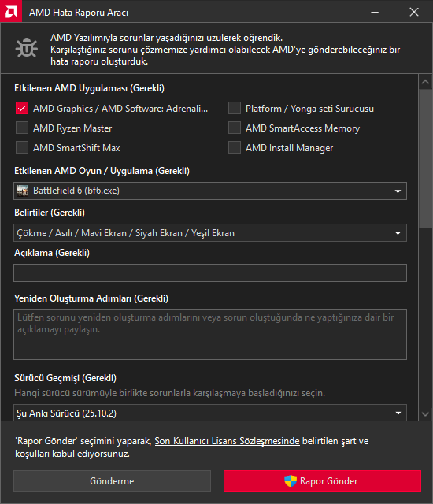Click the AMD Graphics / AMD Software label
433x504 pixels.
[x=120, y=109]
